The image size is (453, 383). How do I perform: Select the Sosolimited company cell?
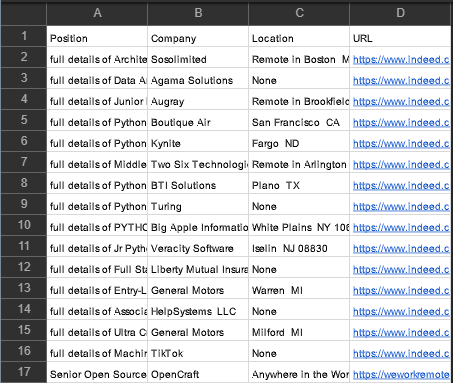[198, 57]
